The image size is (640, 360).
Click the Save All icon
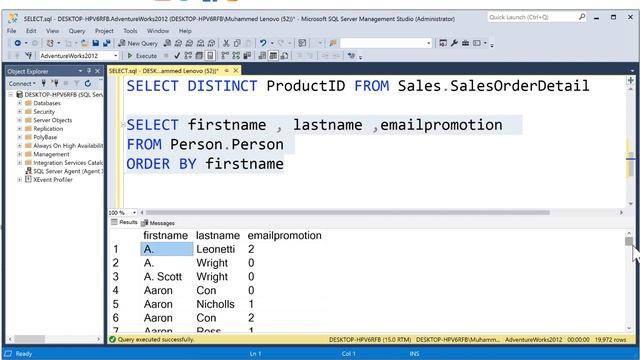coord(107,43)
